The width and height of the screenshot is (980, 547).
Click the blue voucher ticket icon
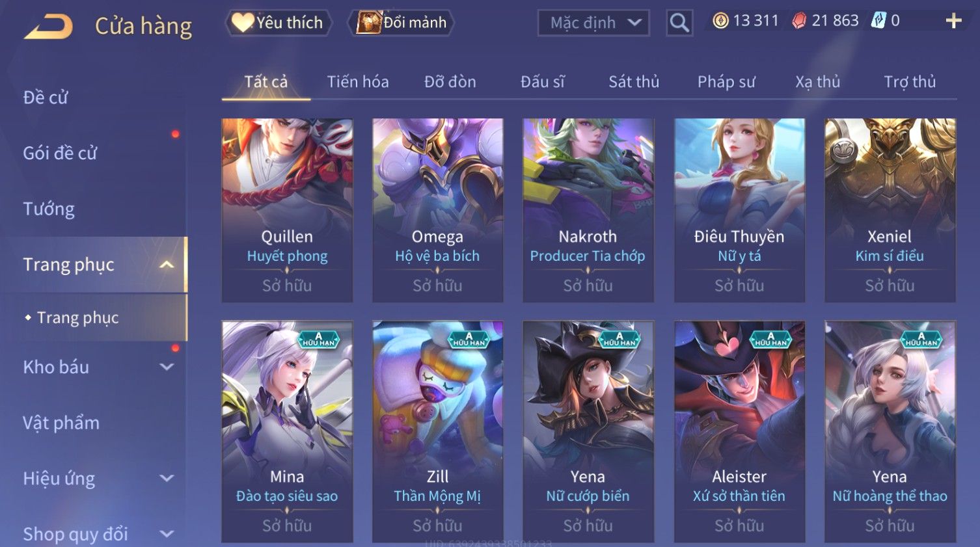(878, 21)
